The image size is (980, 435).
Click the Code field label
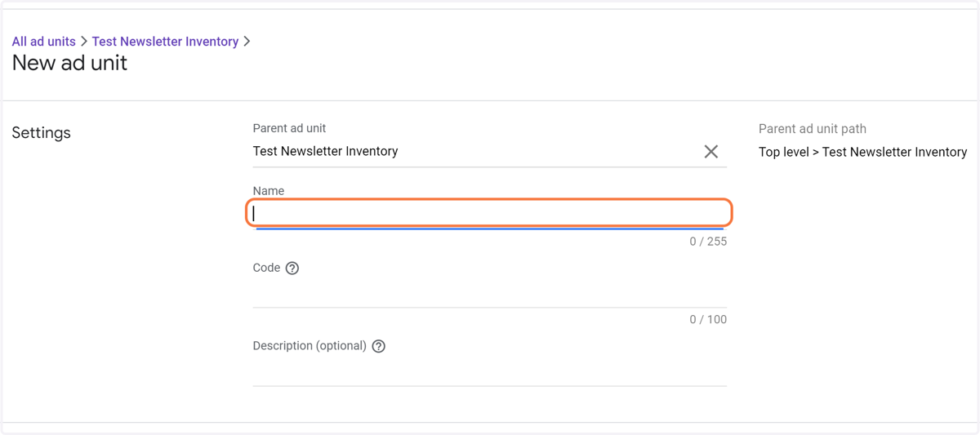266,268
